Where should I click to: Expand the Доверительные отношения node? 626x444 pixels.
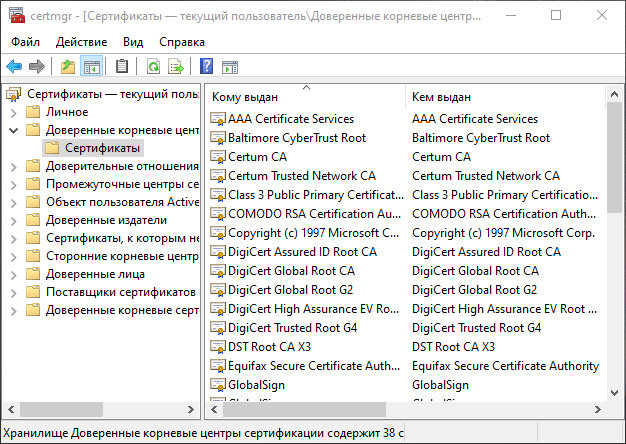14,167
